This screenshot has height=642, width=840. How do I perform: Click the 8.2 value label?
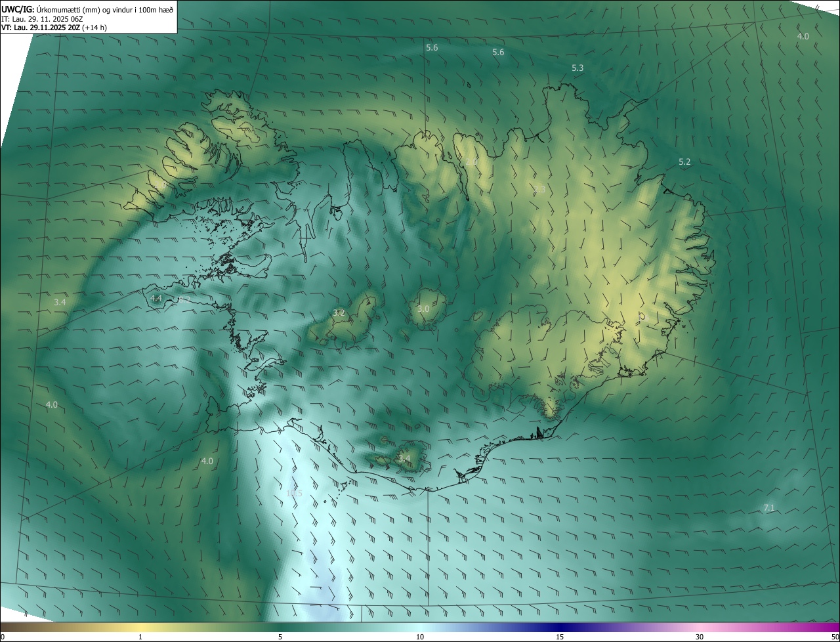[x=184, y=300]
